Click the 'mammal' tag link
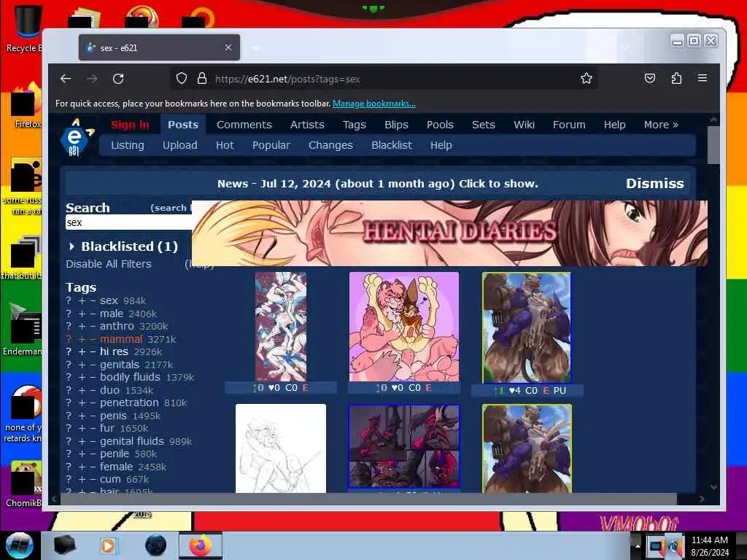This screenshot has width=747, height=560. coord(121,339)
